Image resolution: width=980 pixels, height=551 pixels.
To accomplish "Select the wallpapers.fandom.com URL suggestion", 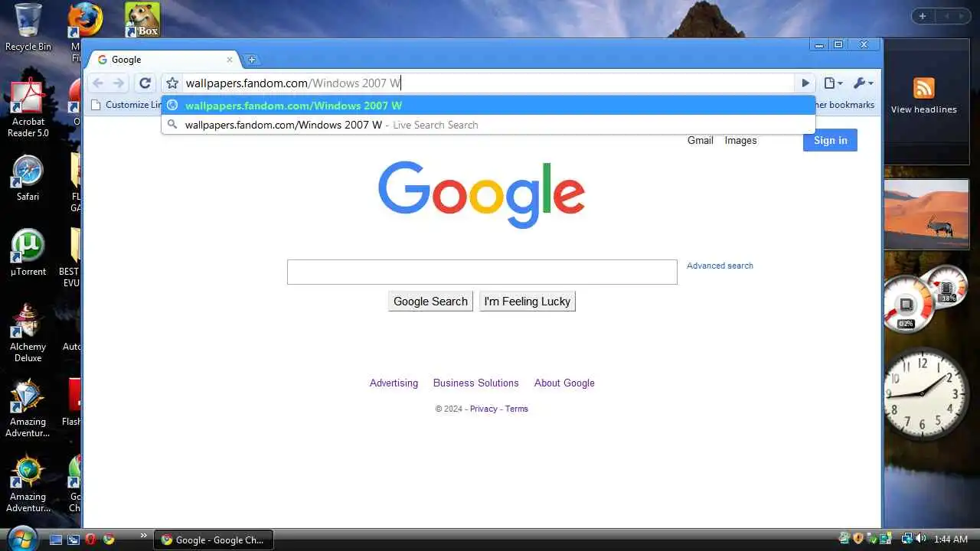I will coord(488,106).
